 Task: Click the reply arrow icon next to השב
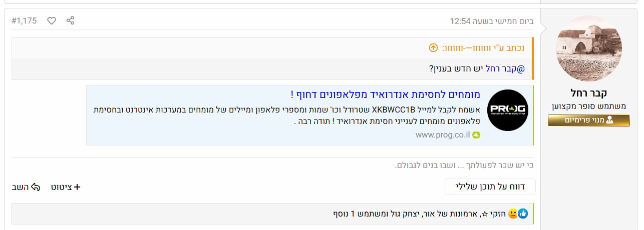(x=36, y=187)
